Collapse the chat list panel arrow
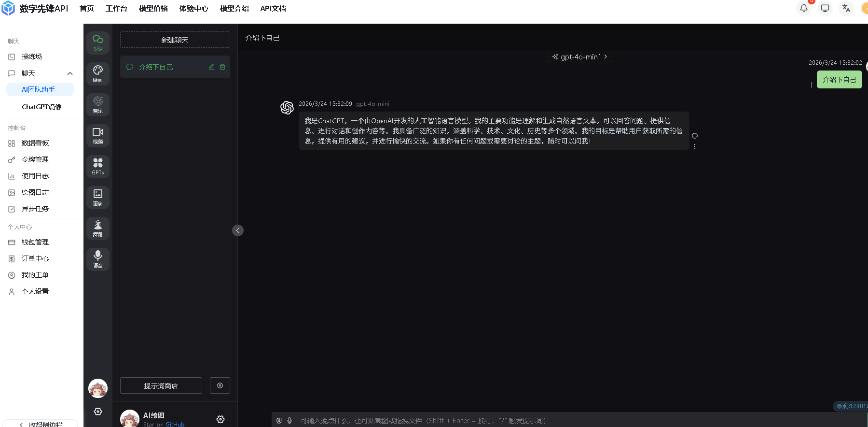This screenshot has width=868, height=427. [x=238, y=230]
